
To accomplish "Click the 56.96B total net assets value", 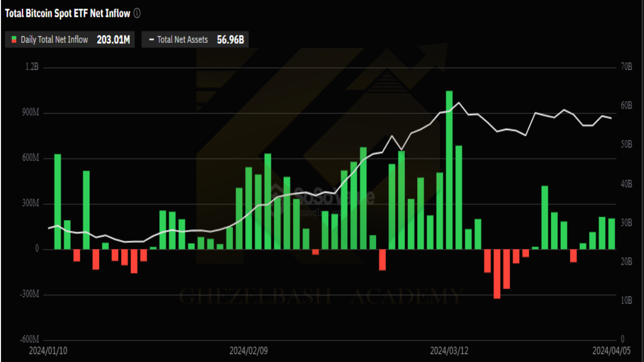I will click(230, 40).
